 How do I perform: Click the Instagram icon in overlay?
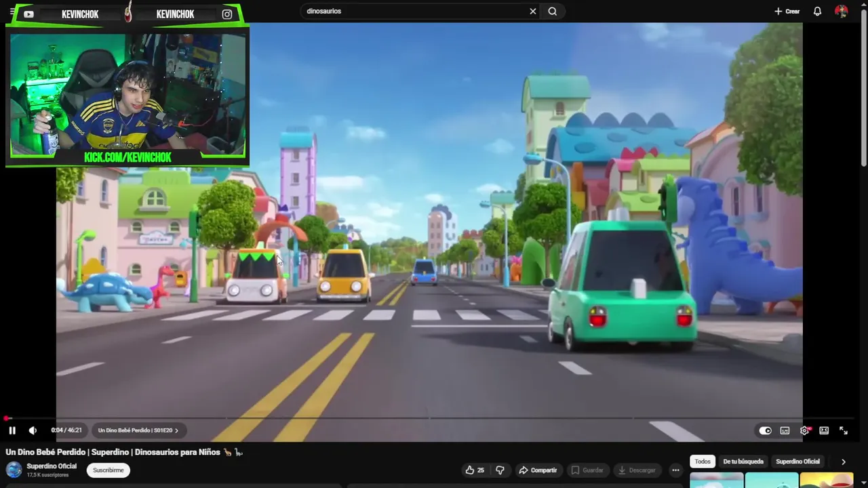[227, 14]
